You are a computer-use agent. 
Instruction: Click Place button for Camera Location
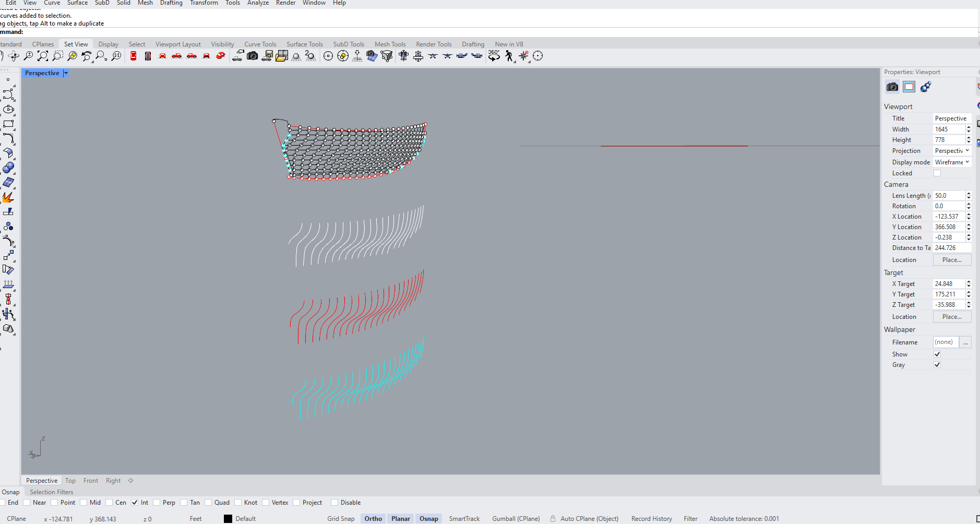[x=952, y=260]
